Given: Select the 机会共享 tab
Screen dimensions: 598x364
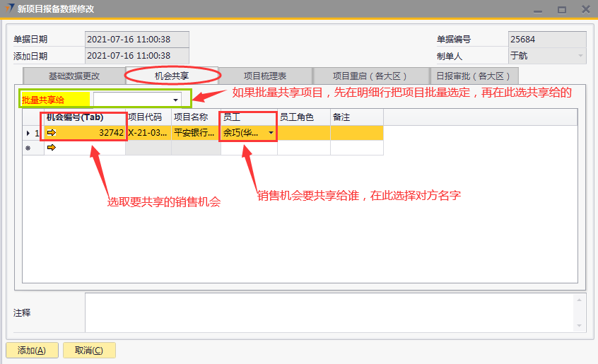Looking at the screenshot, I should point(172,75).
